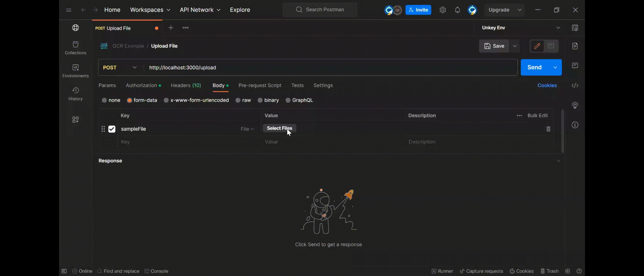Delete the sampleFile row with trash icon
Viewport: 644px width, 276px height.
pos(548,129)
